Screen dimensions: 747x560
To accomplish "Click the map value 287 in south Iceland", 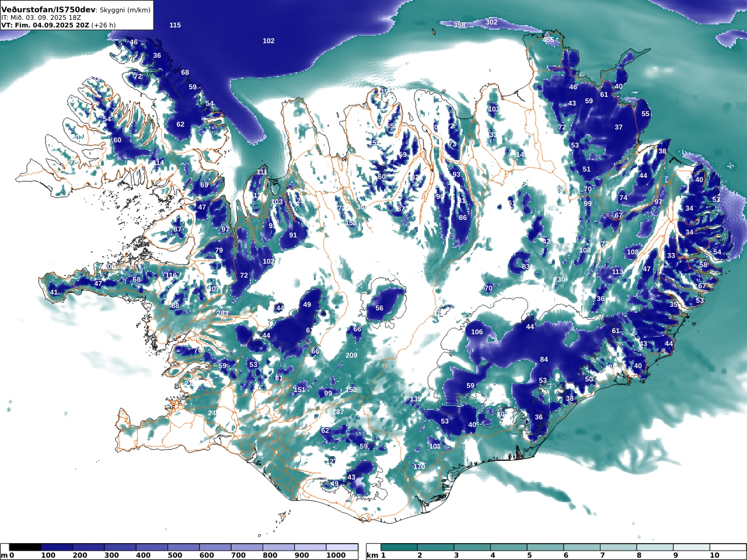I will [338, 412].
